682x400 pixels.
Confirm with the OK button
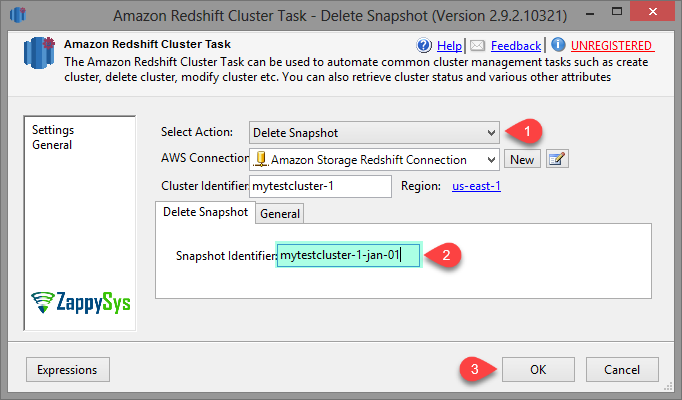pyautogui.click(x=538, y=370)
